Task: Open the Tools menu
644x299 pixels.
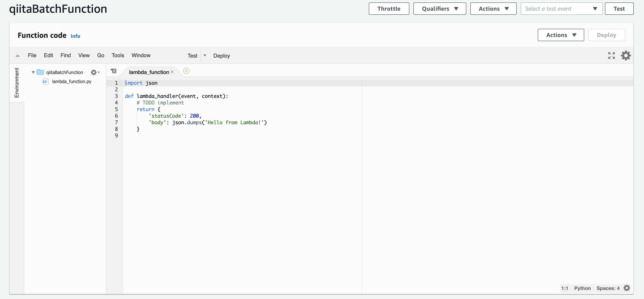Action: click(x=118, y=55)
